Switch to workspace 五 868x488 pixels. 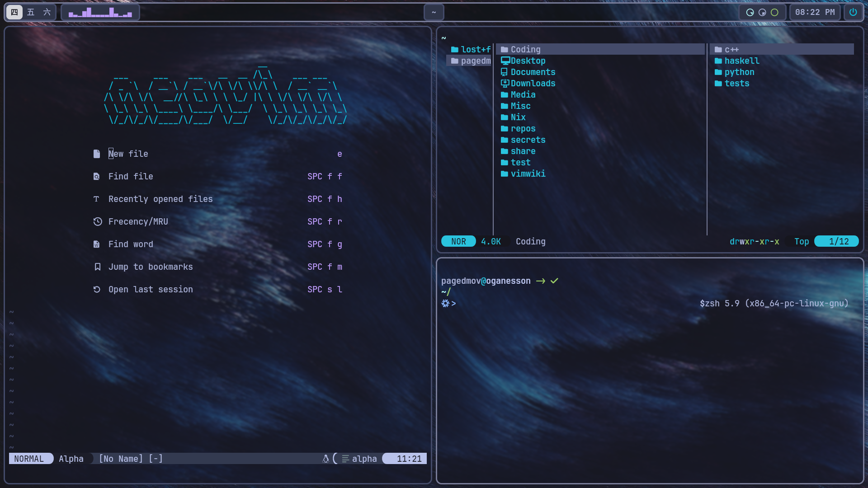(30, 12)
